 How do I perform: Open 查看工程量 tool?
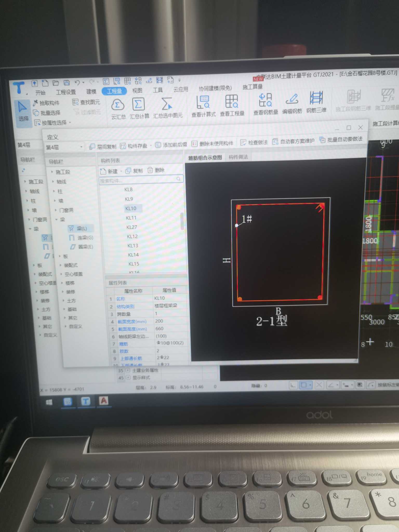pos(232,105)
